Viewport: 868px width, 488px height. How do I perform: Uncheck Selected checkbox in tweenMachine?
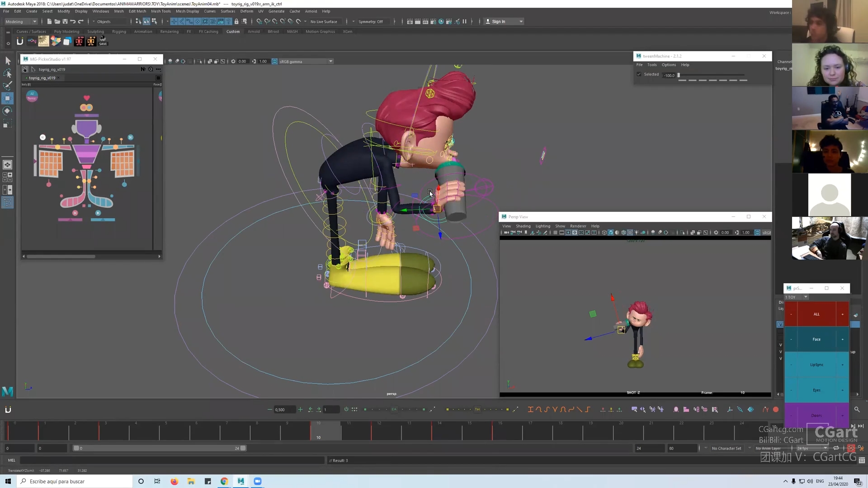point(639,74)
